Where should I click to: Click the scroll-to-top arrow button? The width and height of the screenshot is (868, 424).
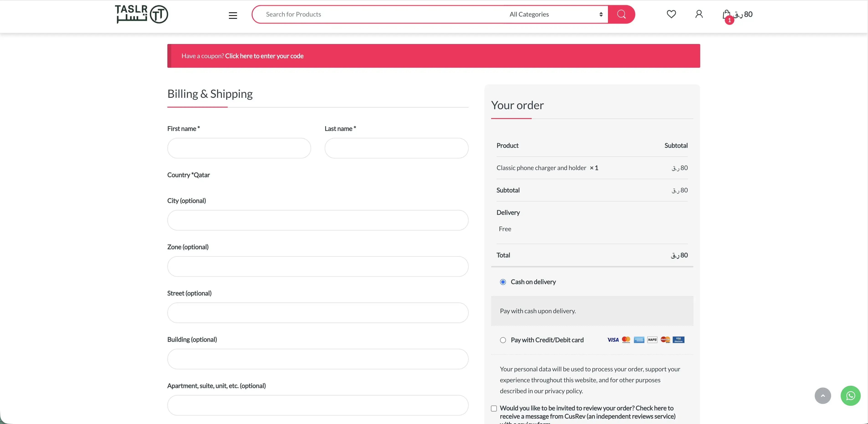click(x=823, y=396)
